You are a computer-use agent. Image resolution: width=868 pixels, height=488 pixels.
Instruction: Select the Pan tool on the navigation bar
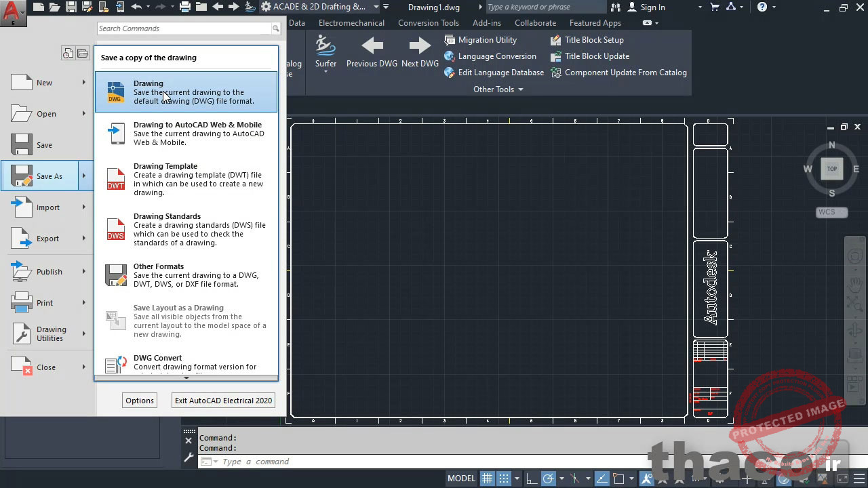pyautogui.click(x=855, y=286)
